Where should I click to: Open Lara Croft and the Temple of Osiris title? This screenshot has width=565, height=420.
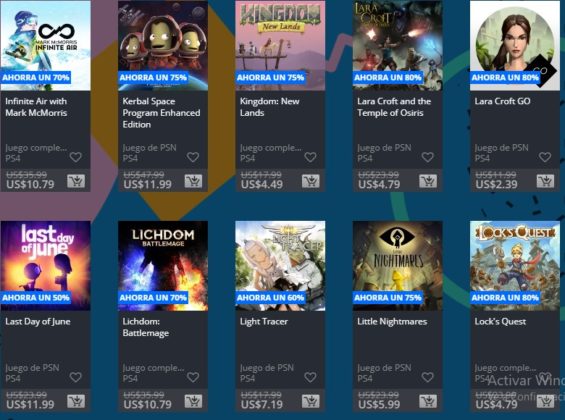click(394, 107)
